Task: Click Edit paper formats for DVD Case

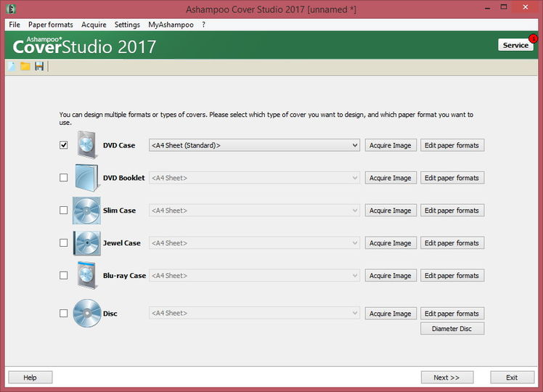Action: pyautogui.click(x=452, y=145)
